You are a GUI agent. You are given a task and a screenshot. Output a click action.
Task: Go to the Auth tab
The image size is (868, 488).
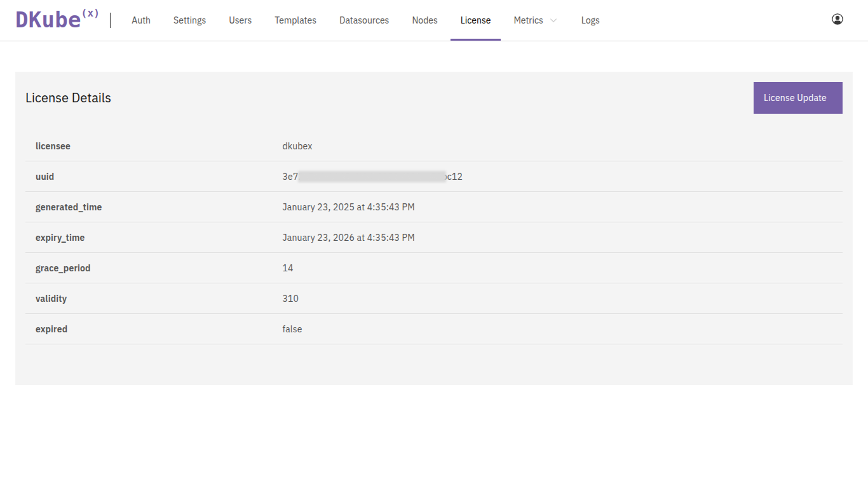point(141,20)
